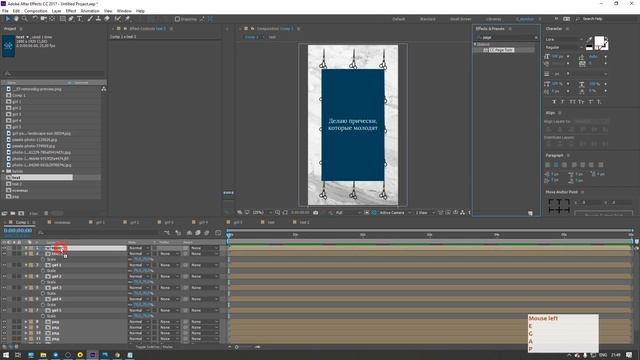640x360 pixels.
Task: Select the Pen tool
Action: [x=71, y=19]
